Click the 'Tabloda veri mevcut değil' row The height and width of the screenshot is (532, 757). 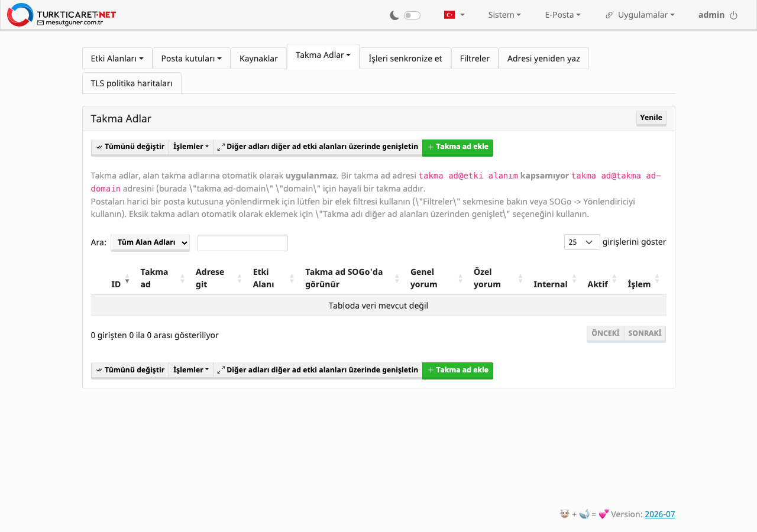coord(378,306)
